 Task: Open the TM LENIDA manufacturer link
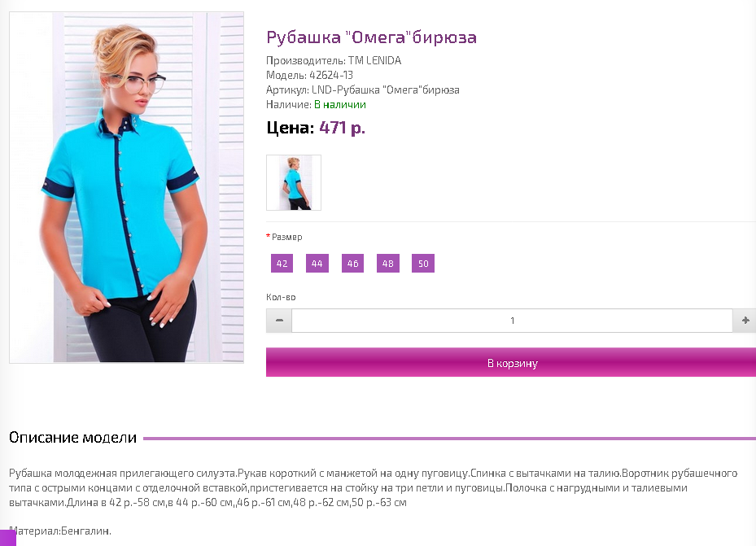tap(374, 61)
